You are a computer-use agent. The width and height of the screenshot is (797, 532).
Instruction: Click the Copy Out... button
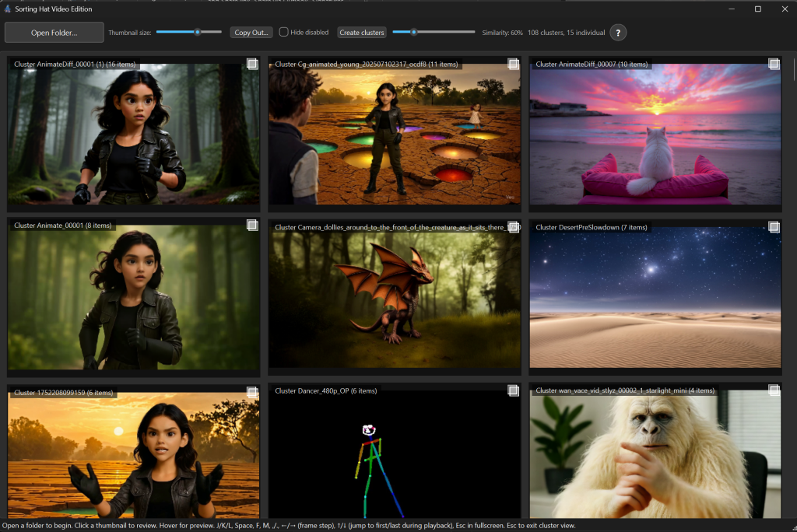pyautogui.click(x=251, y=33)
